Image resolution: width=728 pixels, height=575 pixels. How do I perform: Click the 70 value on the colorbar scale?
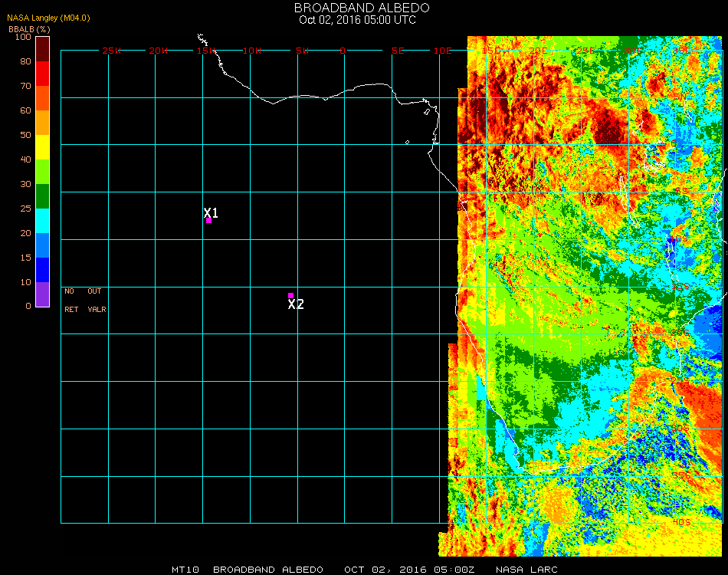(x=25, y=86)
